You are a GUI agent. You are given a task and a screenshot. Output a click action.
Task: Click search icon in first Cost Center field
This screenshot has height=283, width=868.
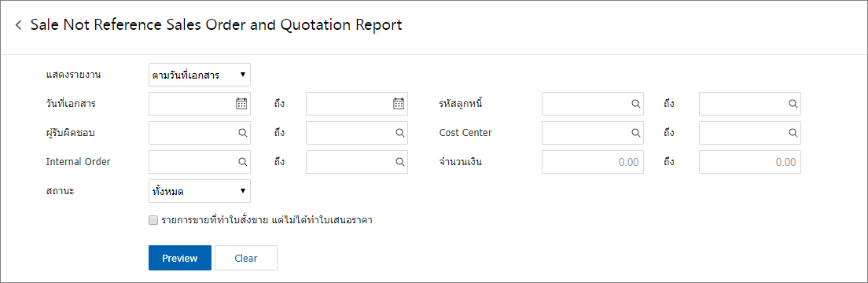[x=635, y=133]
